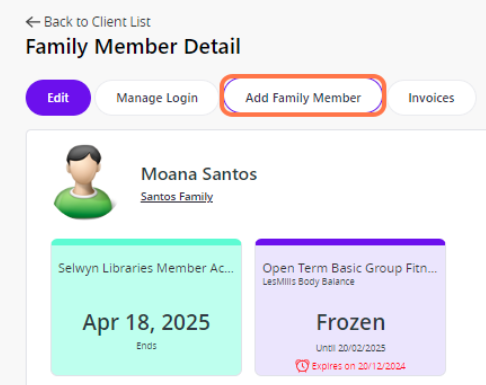486x385 pixels.
Task: Click the back arrow icon
Action: (x=33, y=22)
